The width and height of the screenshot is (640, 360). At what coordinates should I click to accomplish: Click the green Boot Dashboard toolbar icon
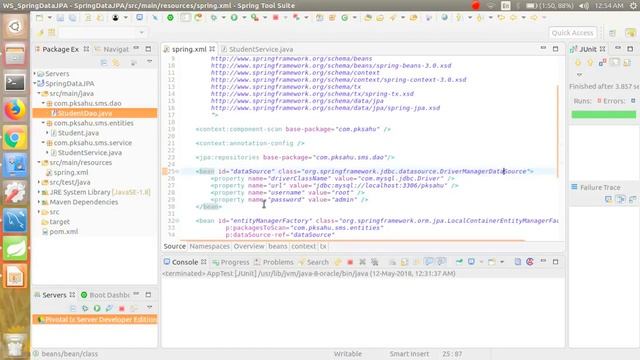[170, 18]
